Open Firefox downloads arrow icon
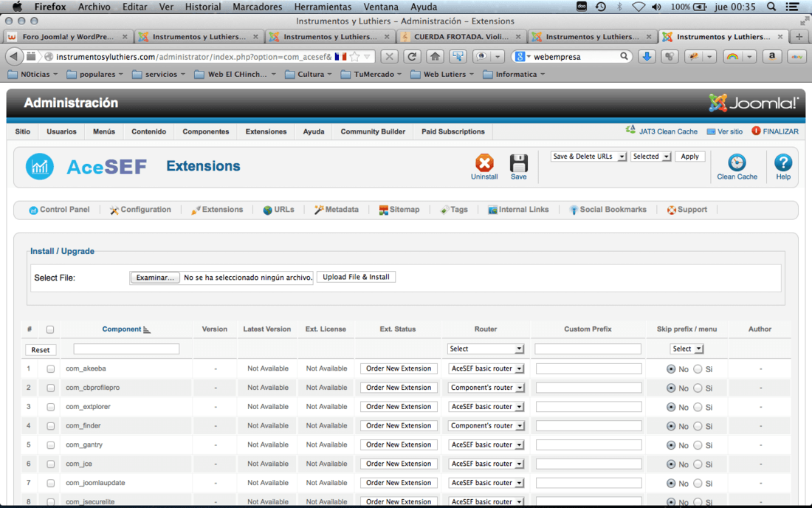The image size is (812, 508). [647, 56]
